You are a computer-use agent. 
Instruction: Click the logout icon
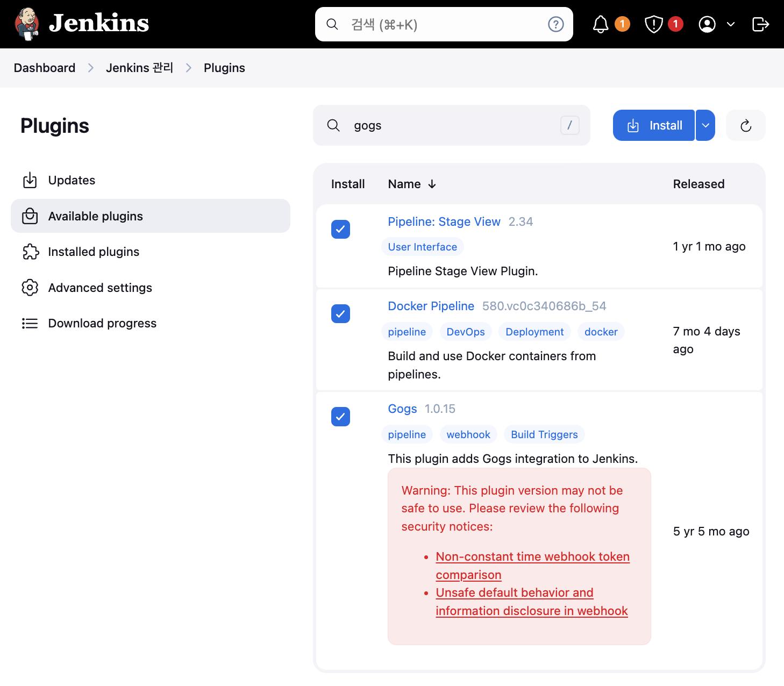(760, 24)
